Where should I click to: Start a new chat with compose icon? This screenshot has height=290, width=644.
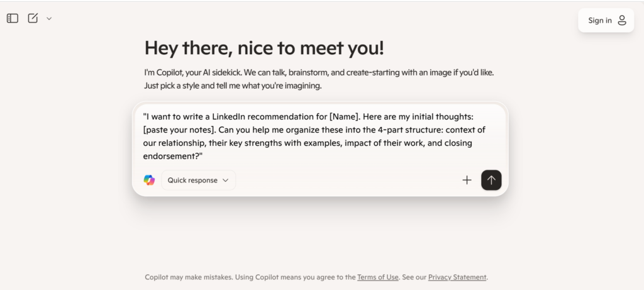33,18
